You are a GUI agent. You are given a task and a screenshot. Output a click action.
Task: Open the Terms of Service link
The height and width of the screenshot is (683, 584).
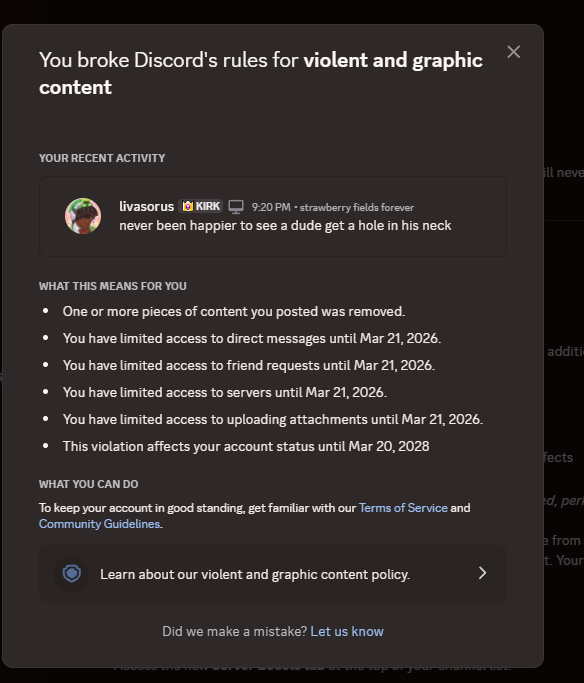pos(403,508)
